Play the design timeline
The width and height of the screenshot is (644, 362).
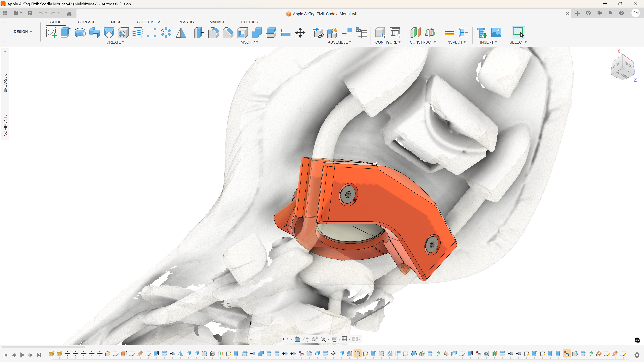pyautogui.click(x=22, y=355)
